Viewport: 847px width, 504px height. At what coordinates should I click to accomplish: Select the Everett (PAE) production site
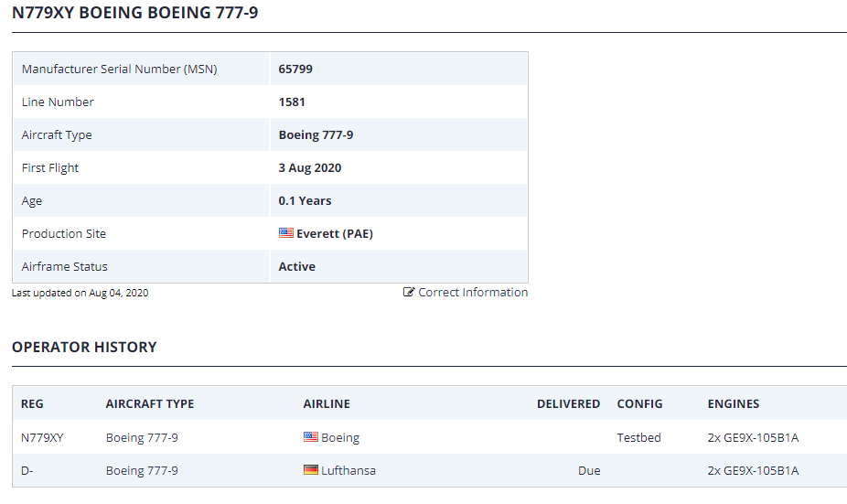tap(335, 234)
